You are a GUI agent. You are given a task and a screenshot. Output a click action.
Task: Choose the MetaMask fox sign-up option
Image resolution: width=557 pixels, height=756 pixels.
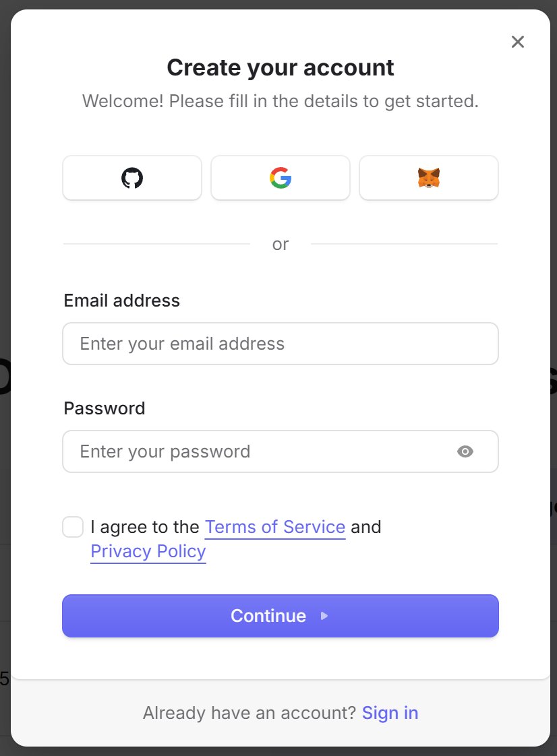(x=429, y=179)
